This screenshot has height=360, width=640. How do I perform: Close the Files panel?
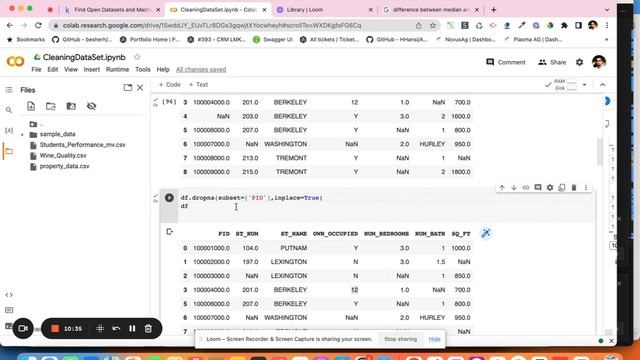(x=140, y=87)
